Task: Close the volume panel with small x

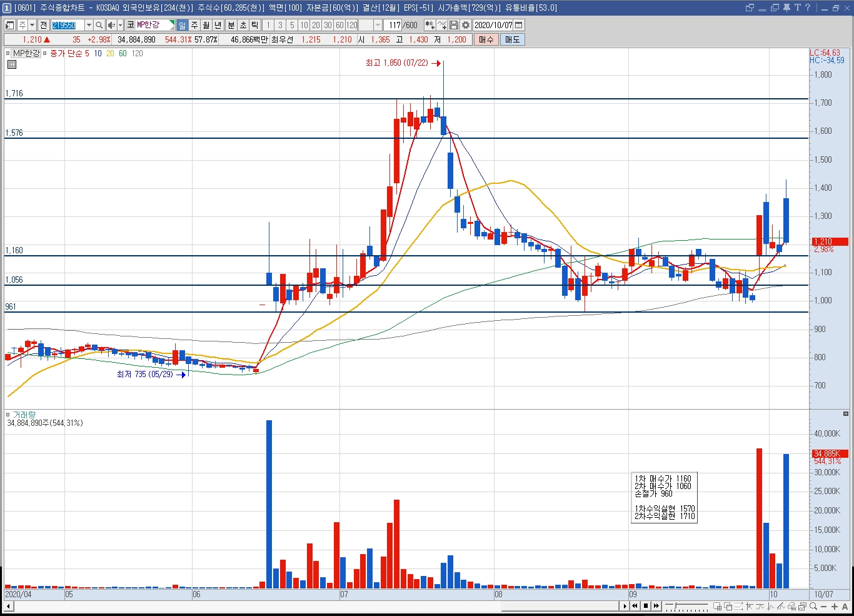Action: click(x=846, y=414)
